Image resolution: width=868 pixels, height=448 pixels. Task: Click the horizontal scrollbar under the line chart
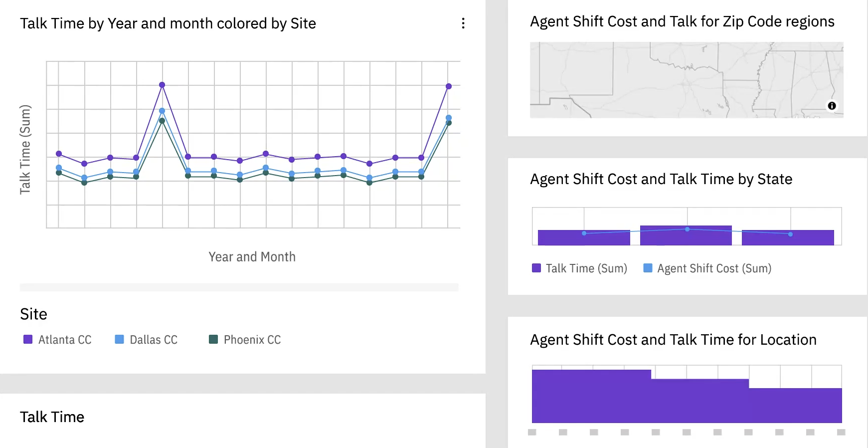click(x=239, y=287)
